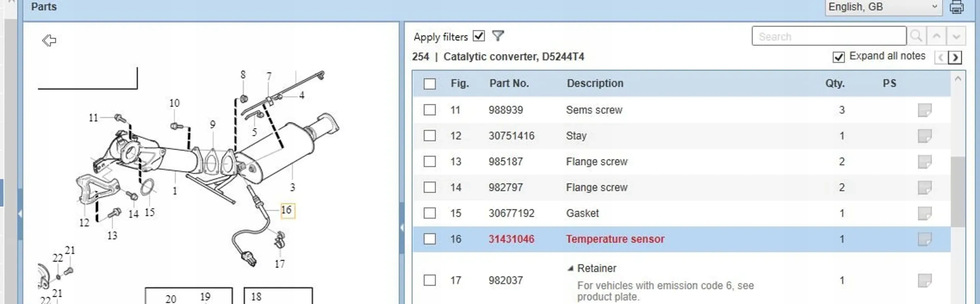Go to previous parts section arrow
Screen dimensions: 980x304
click(x=941, y=58)
